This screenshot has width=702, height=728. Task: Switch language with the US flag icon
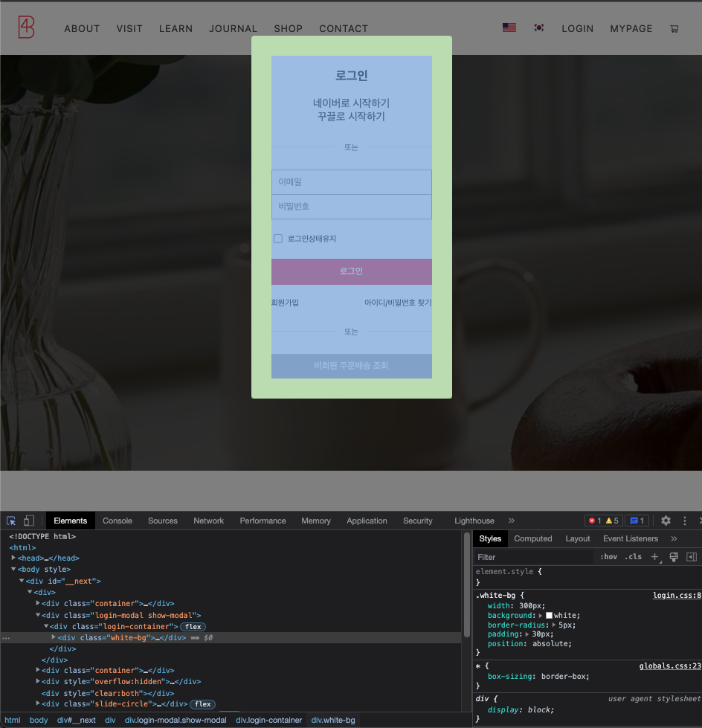point(509,28)
